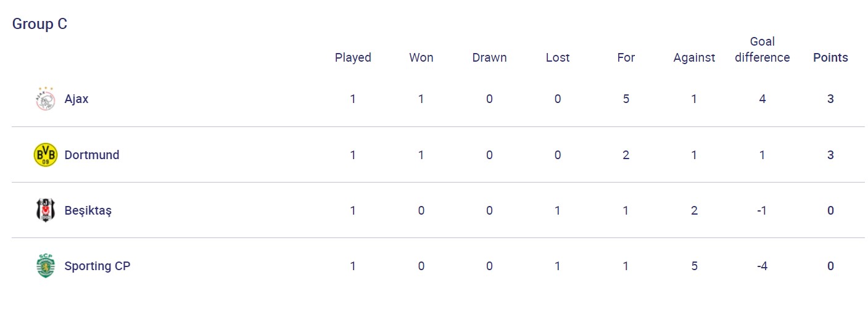Click the Group C heading
Screen dimensions: 868x309
point(39,24)
